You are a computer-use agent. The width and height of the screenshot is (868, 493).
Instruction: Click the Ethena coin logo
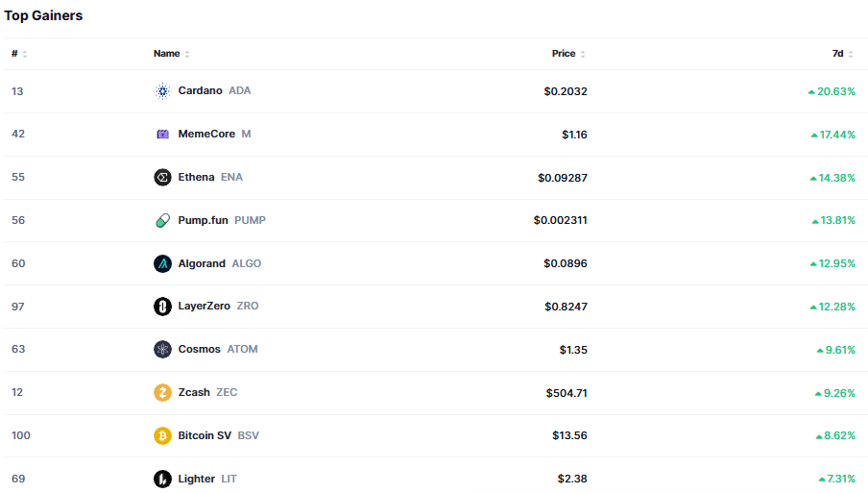point(162,177)
